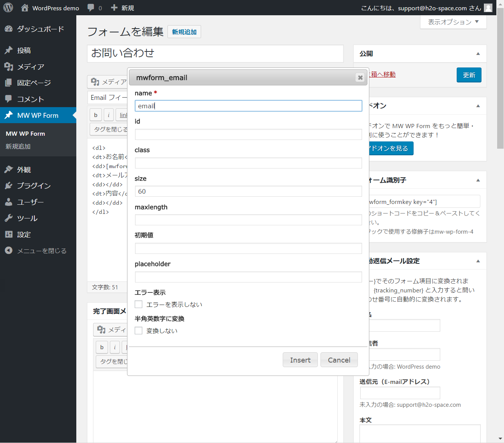This screenshot has width=504, height=443.
Task: Open the 新規追加 submenu under MW WP Form
Action: pyautogui.click(x=18, y=146)
